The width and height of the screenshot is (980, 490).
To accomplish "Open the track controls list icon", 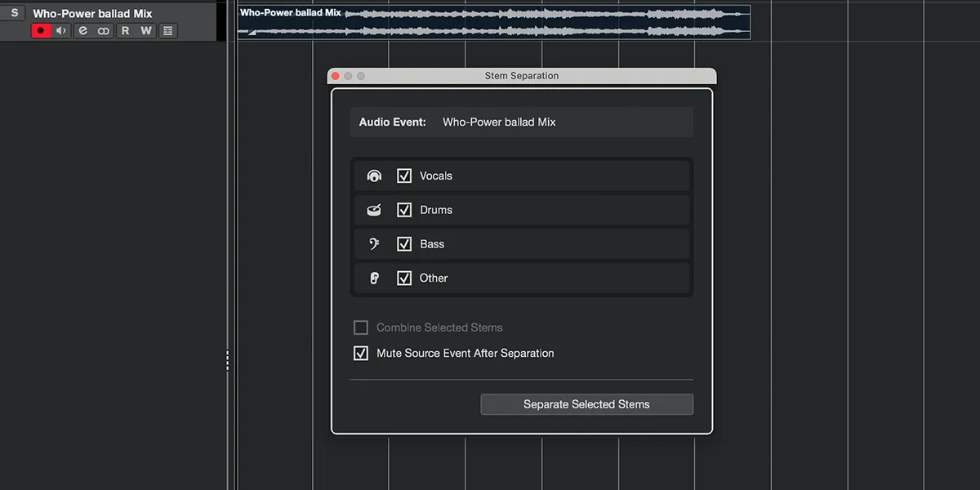I will pos(168,30).
